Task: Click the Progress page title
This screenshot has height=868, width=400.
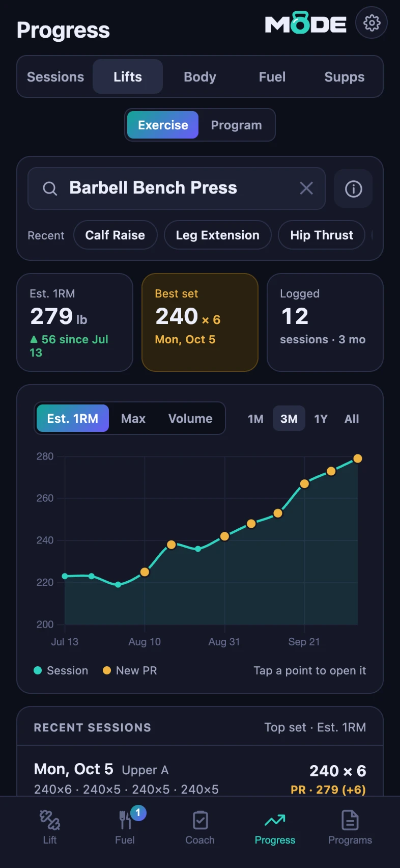Action: tap(63, 31)
